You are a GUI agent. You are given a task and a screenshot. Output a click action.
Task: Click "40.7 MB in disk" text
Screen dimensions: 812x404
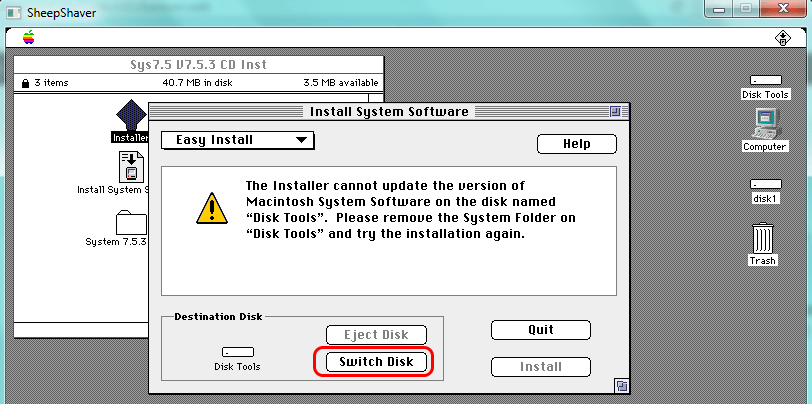coord(197,83)
